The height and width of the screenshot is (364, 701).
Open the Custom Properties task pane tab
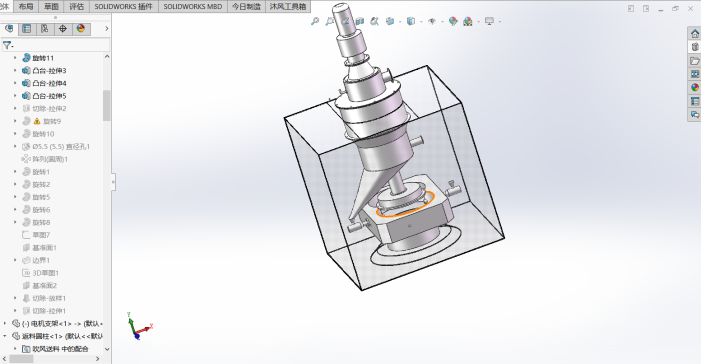(x=695, y=102)
